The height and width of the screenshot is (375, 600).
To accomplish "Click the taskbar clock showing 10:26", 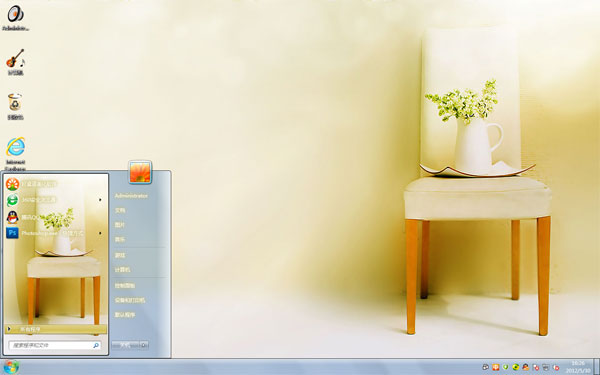I will [x=578, y=367].
